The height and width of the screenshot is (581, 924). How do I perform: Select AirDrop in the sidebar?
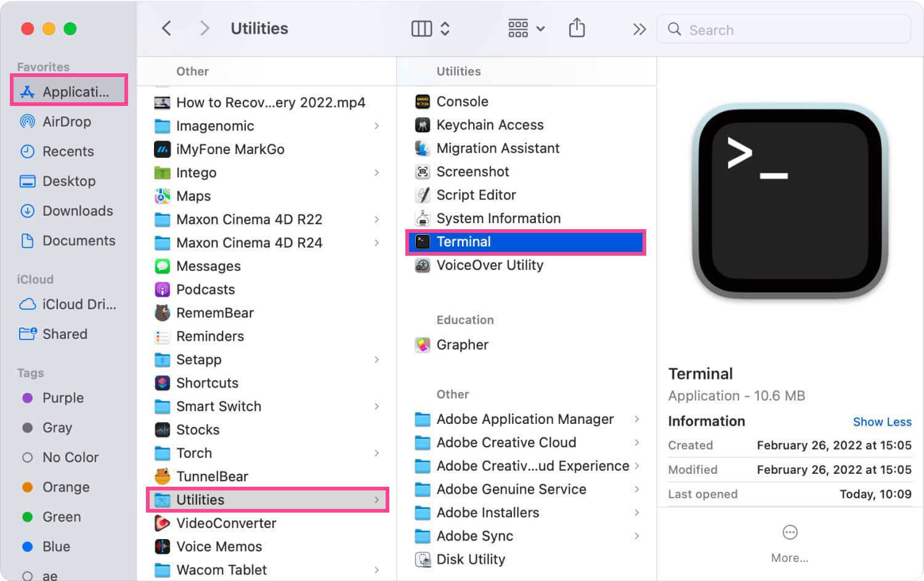click(x=67, y=121)
